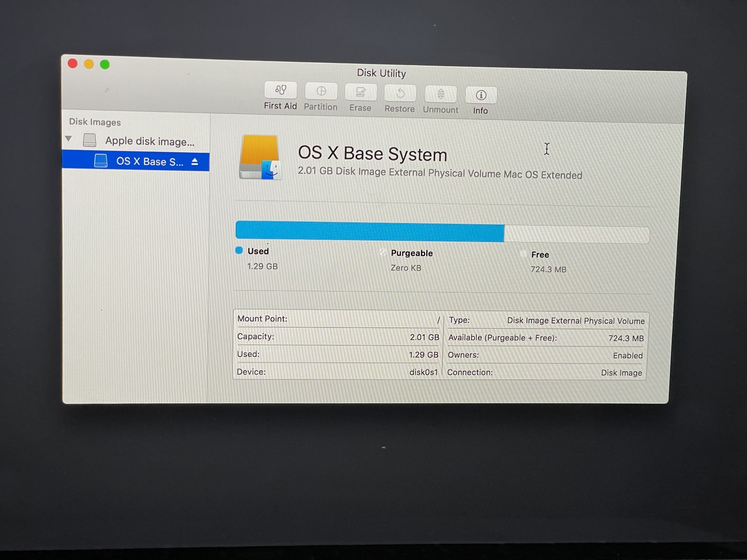Image resolution: width=747 pixels, height=560 pixels.
Task: Click the Disk Images sidebar header
Action: coord(95,122)
